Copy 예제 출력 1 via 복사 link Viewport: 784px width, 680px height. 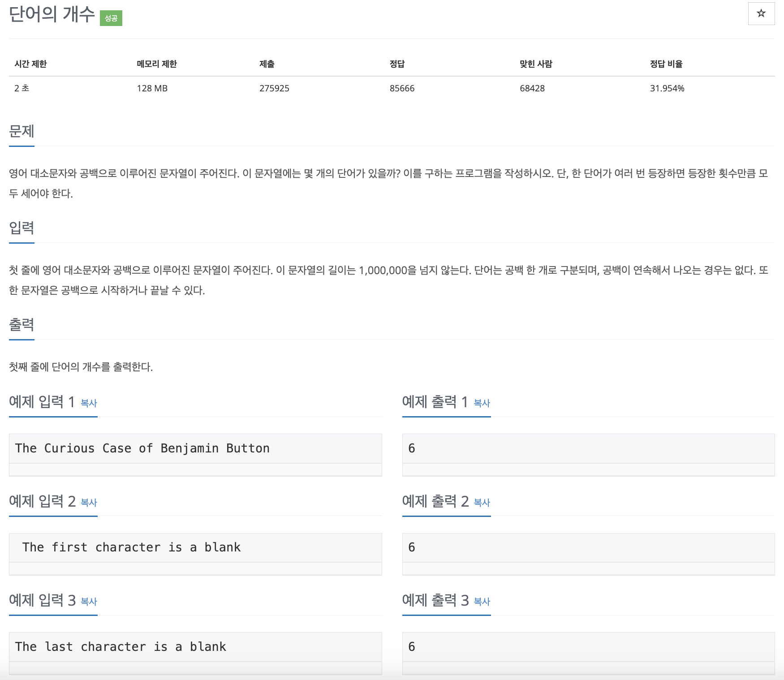pyautogui.click(x=482, y=403)
